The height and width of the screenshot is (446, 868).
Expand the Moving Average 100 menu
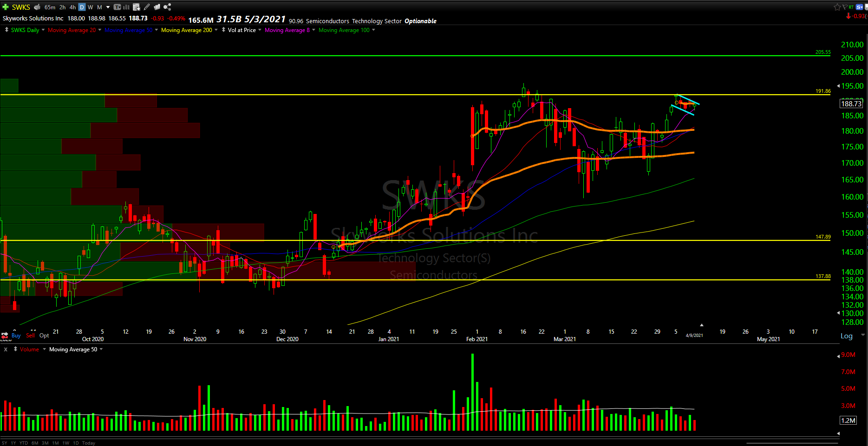coord(373,30)
